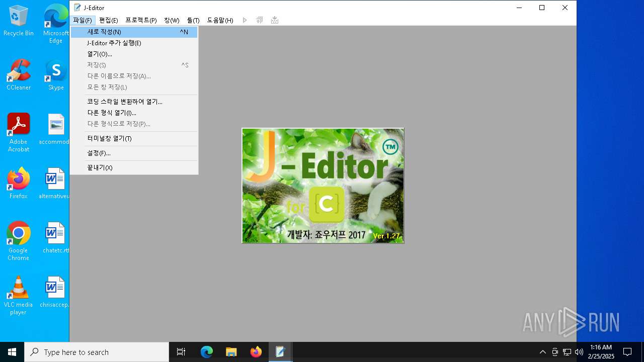The image size is (644, 362).
Task: Open CCleaner desktop shortcut
Action: pos(19,75)
